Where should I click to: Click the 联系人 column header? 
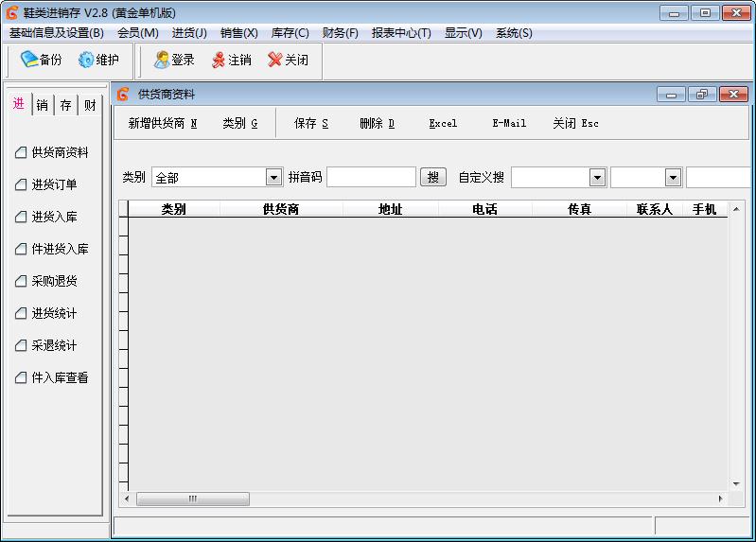pyautogui.click(x=655, y=209)
